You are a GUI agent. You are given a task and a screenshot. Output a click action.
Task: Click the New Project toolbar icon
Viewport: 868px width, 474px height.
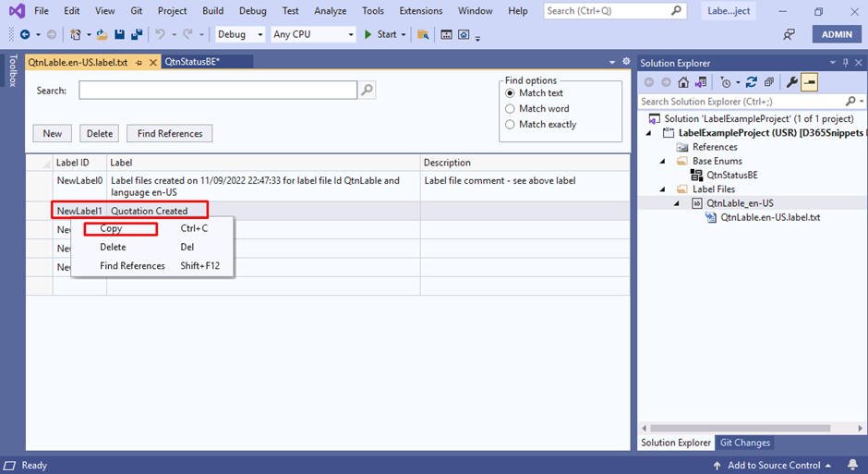point(76,34)
